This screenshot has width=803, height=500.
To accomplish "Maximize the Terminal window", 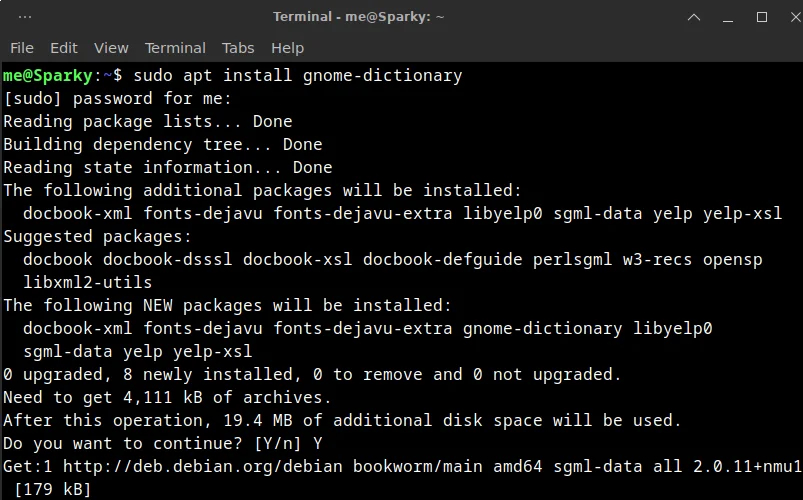I will click(x=761, y=17).
